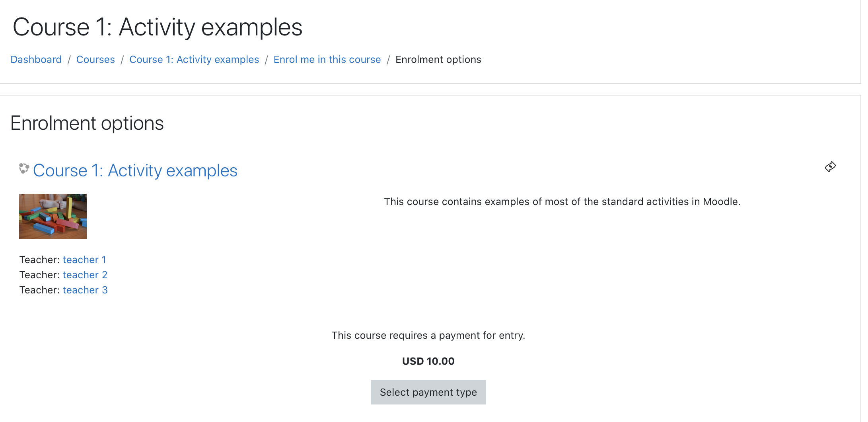Open the Courses breadcrumb link
This screenshot has width=868, height=422.
click(x=95, y=59)
